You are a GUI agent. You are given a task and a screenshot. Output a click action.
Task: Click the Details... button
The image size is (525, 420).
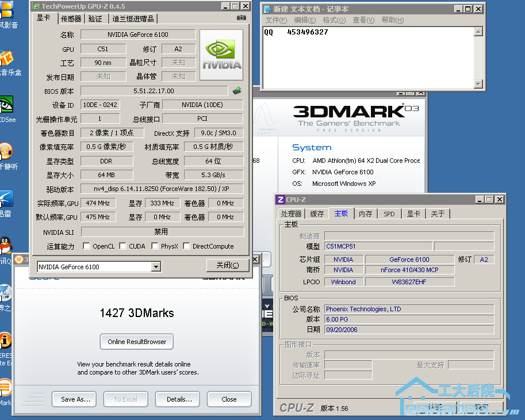point(178,399)
